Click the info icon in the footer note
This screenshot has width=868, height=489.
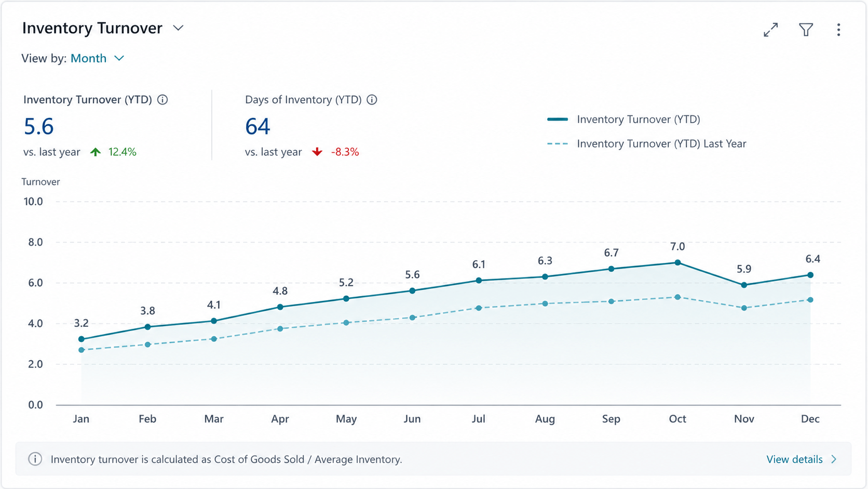tap(35, 459)
